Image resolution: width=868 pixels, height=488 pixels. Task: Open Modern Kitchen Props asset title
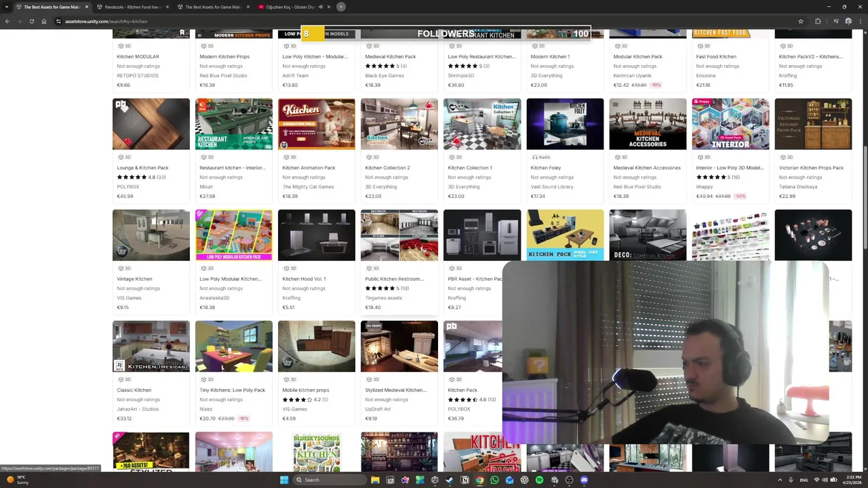click(224, 57)
